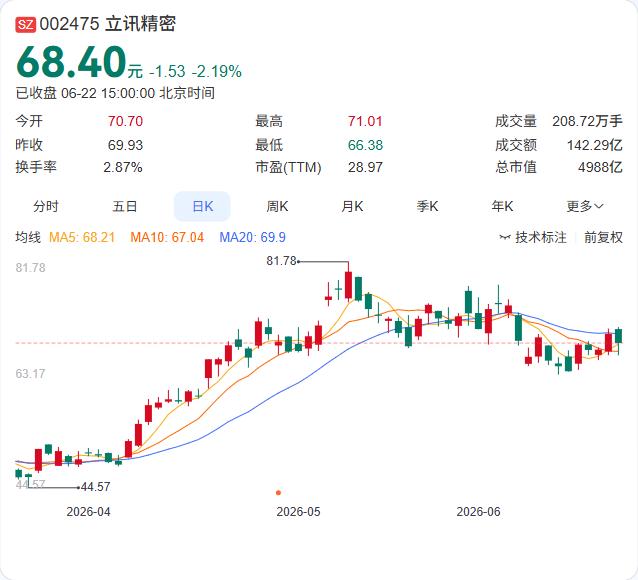Click the price change value -1.53
The image size is (638, 580).
(x=167, y=72)
